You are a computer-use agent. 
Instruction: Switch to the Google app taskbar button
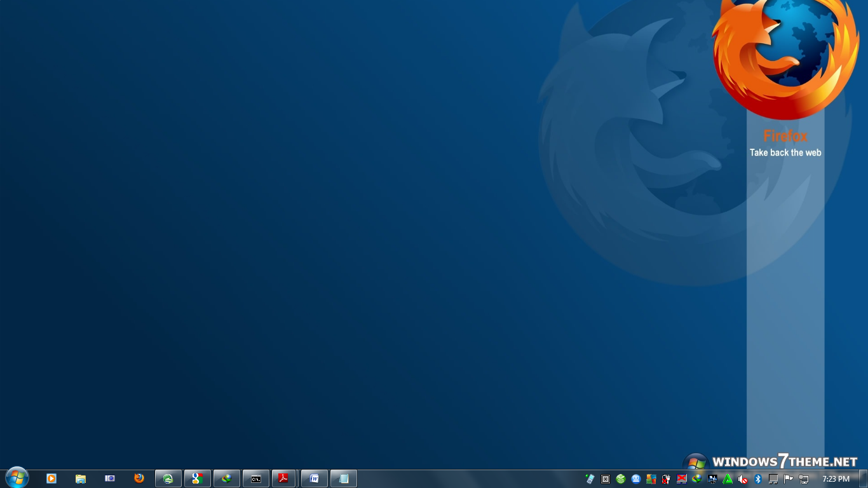coord(198,478)
